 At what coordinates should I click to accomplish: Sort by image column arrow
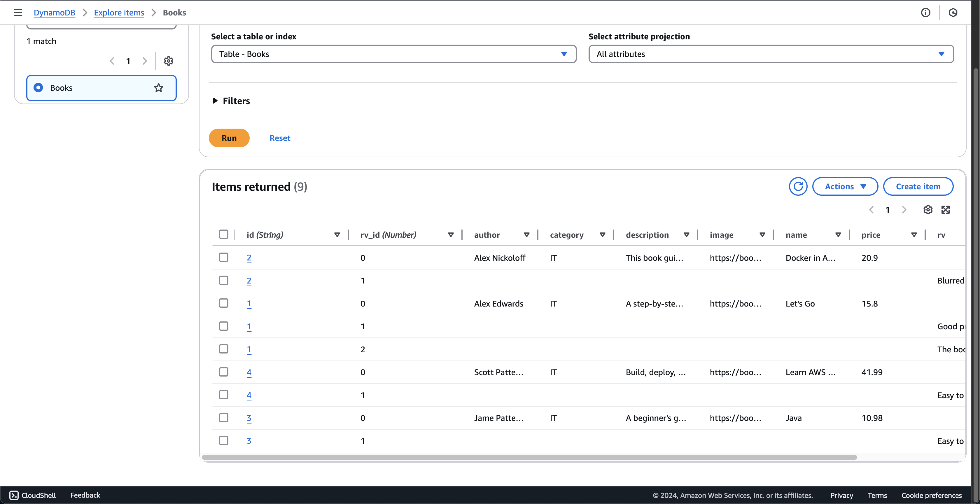[762, 235]
